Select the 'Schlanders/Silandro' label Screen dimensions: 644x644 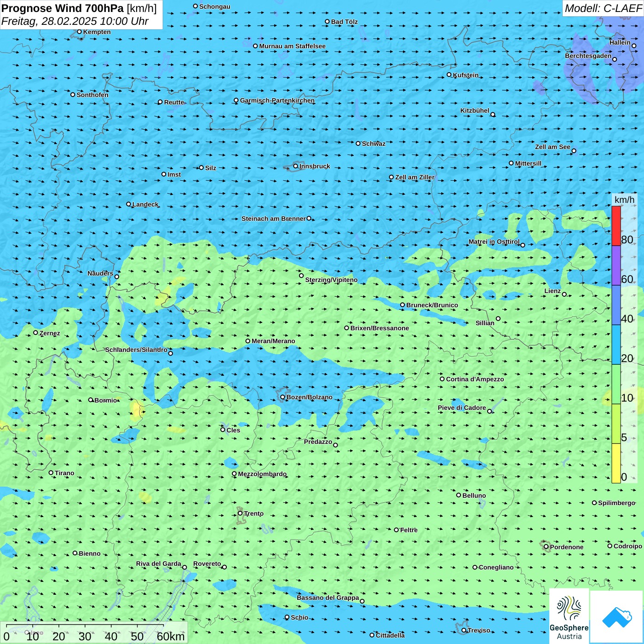point(136,350)
